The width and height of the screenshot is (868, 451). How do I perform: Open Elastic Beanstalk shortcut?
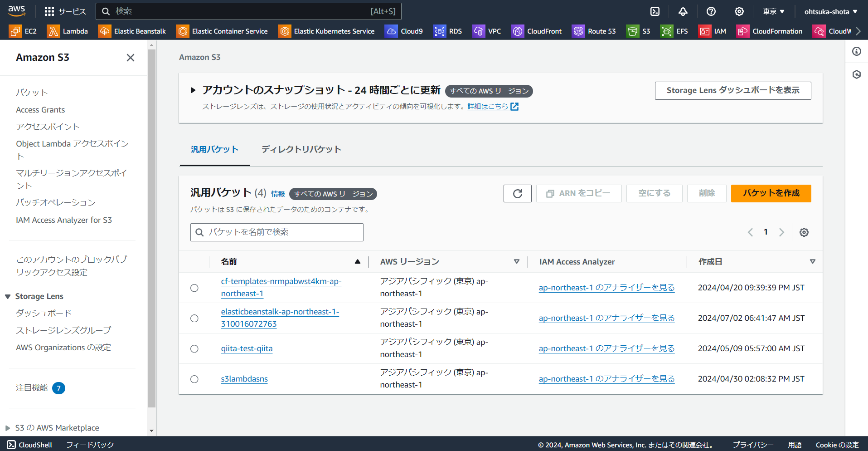(x=132, y=31)
